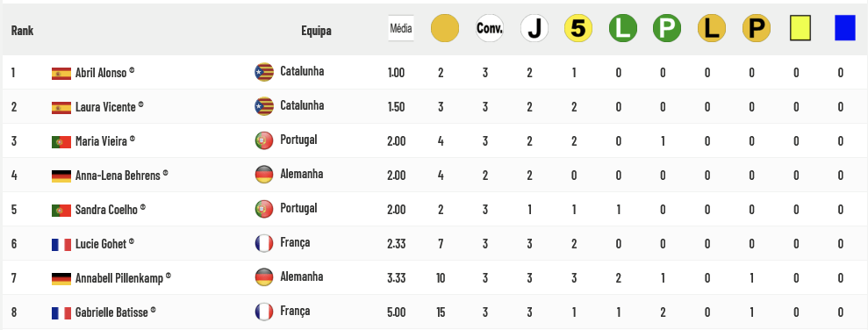Open Sandra Coelho's Portugal team link

pos(298,208)
